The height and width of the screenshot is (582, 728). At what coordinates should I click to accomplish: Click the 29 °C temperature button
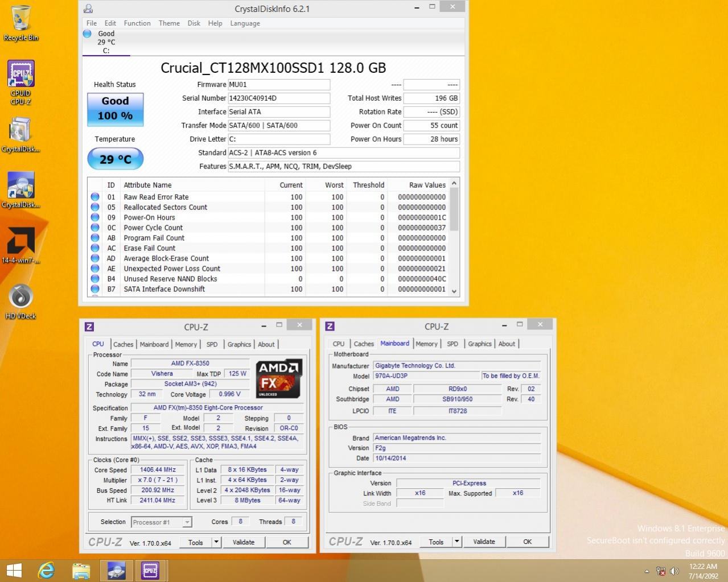pyautogui.click(x=115, y=159)
